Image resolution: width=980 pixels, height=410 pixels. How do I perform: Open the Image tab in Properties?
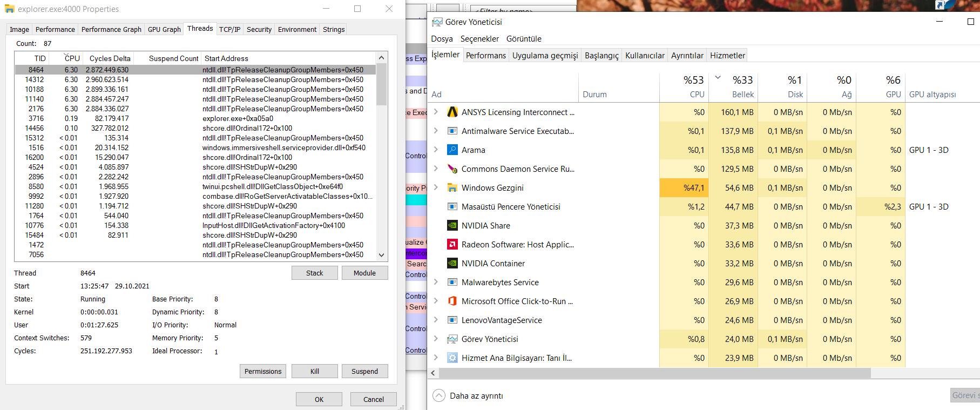click(x=19, y=30)
